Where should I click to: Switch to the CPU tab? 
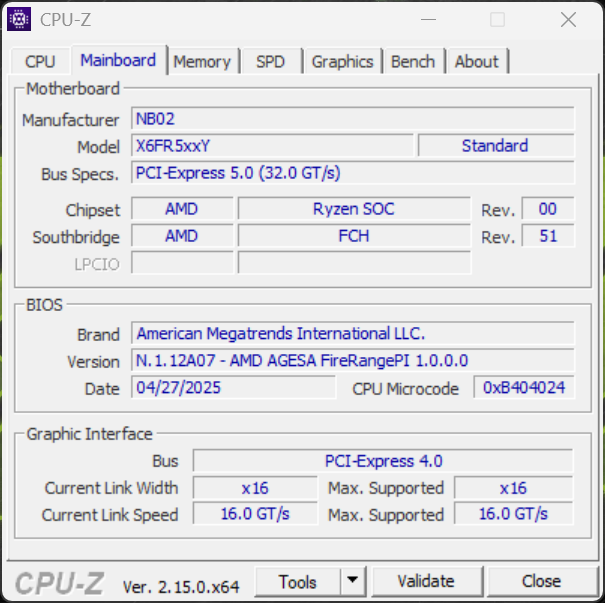click(40, 61)
